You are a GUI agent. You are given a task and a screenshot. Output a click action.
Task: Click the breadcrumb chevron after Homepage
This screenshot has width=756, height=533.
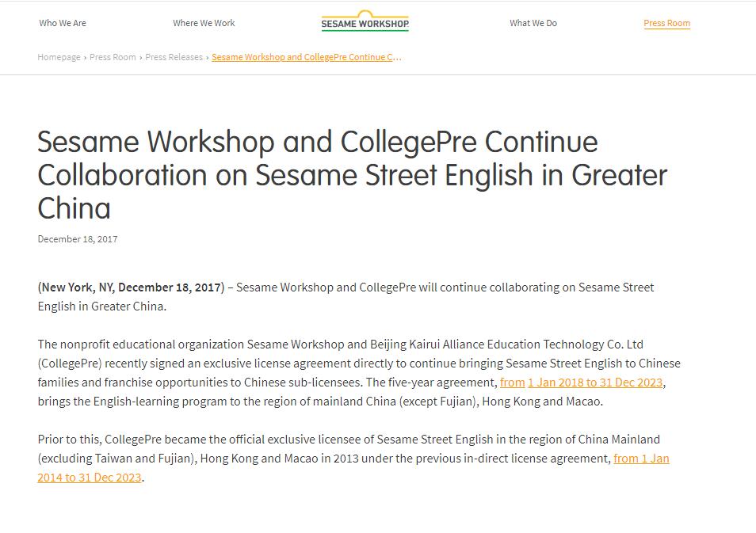tap(86, 57)
